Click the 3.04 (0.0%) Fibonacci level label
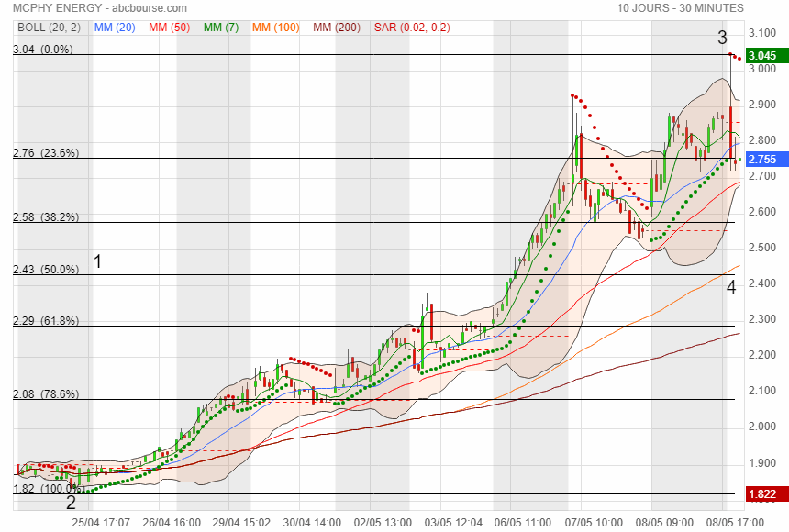Viewport: 789px width, 532px height. tap(43, 50)
